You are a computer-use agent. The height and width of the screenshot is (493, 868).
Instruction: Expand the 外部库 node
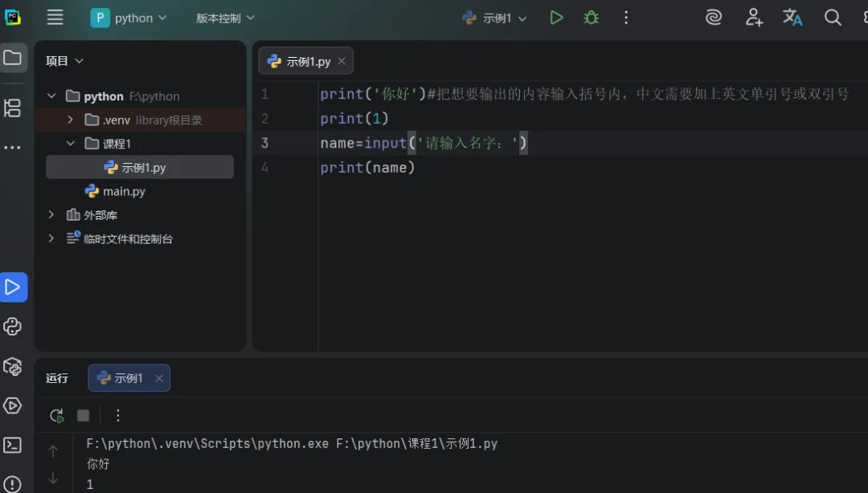(x=51, y=214)
